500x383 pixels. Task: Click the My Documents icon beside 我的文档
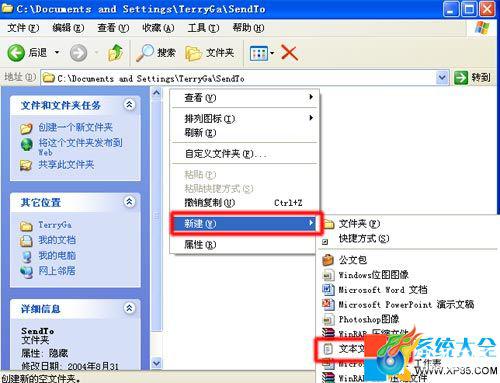tap(26, 241)
